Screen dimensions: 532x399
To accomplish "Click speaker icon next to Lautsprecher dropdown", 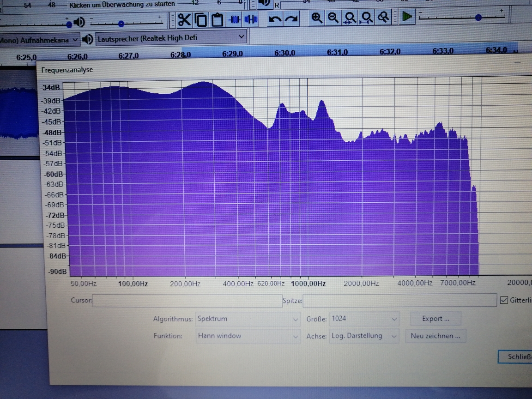I will click(88, 39).
